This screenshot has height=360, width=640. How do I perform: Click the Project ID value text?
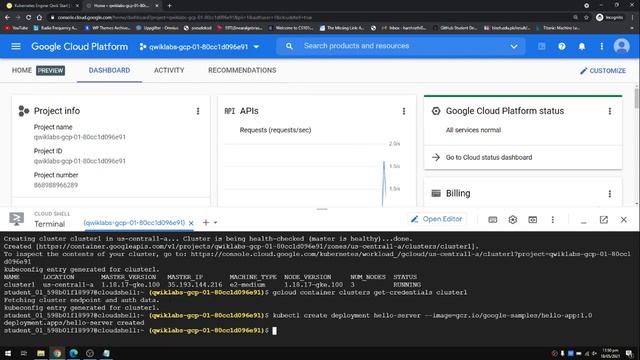(80, 161)
